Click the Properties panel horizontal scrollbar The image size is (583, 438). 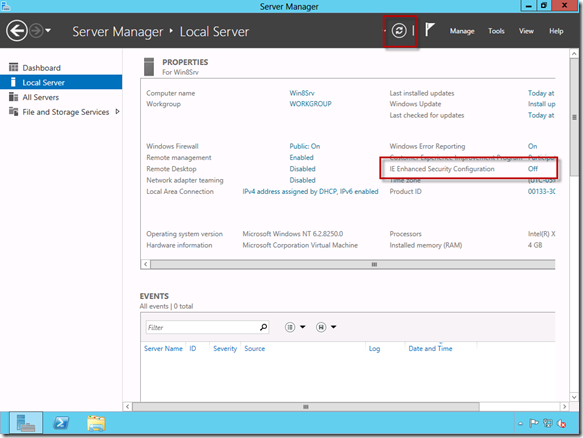[352, 264]
